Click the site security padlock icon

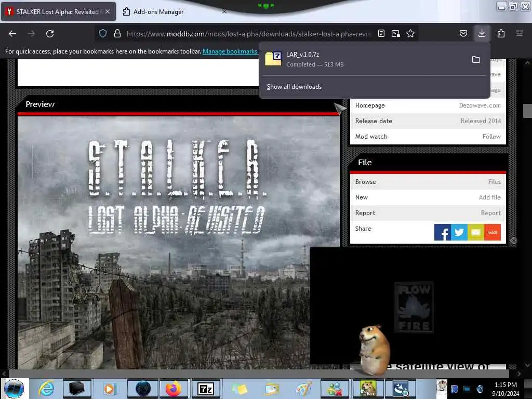point(117,33)
